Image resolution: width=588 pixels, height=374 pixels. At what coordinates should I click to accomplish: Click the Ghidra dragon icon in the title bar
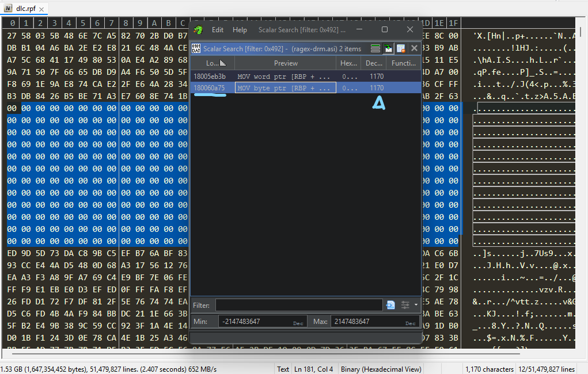point(198,29)
